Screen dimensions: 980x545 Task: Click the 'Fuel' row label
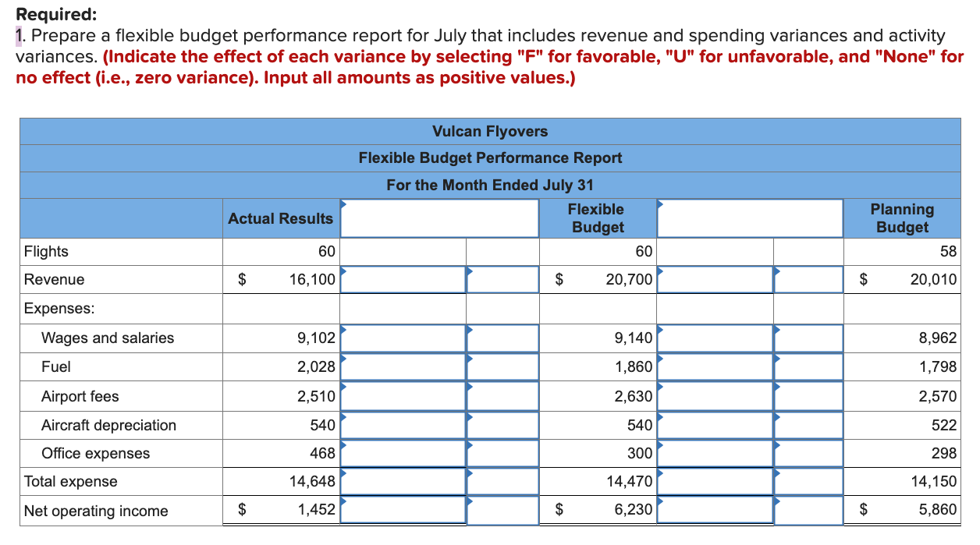pyautogui.click(x=55, y=366)
